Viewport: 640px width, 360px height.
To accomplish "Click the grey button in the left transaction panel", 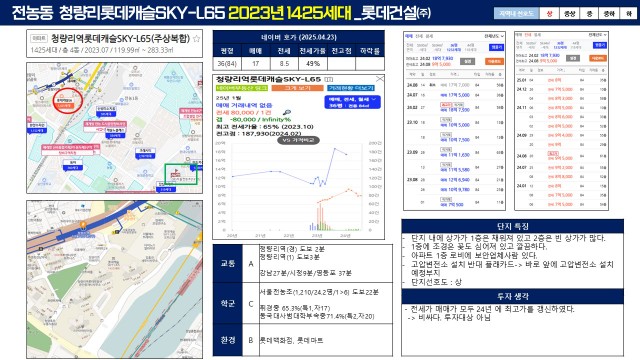I will coord(467,61).
